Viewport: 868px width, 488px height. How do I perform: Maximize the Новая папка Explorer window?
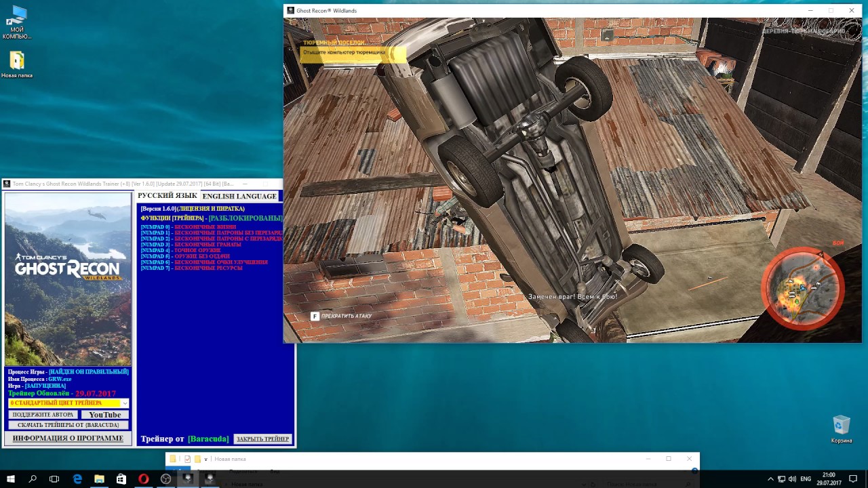(x=668, y=459)
